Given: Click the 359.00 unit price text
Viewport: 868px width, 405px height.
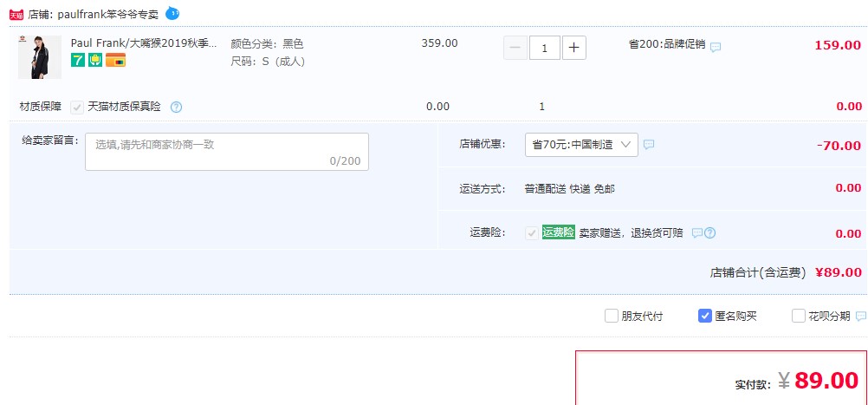Looking at the screenshot, I should point(439,43).
